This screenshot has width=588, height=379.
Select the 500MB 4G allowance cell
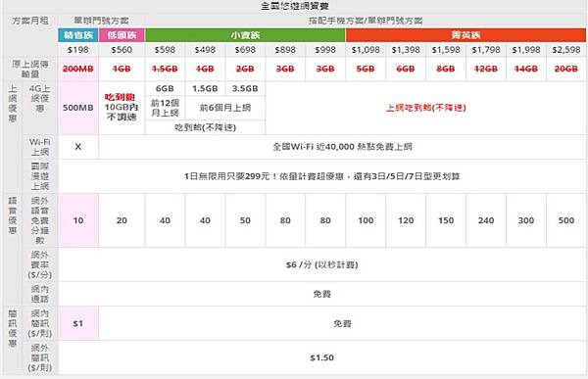[x=78, y=108]
